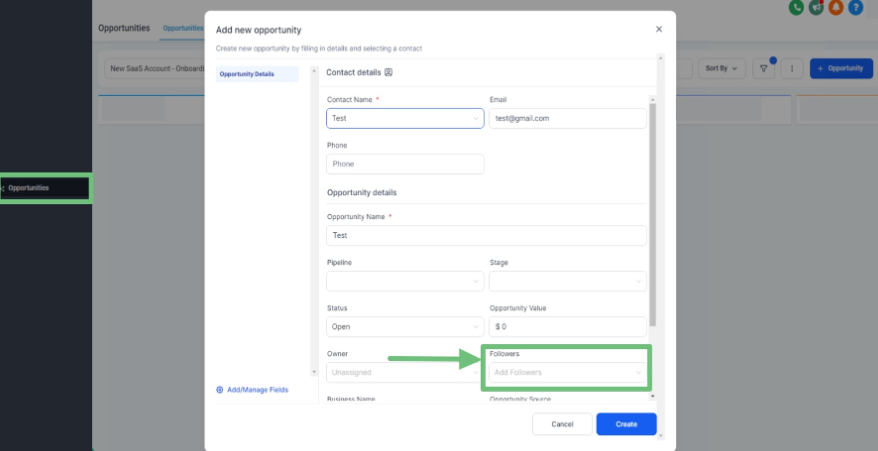878x451 pixels.
Task: Click the contact card icon beside Contact details
Action: pyautogui.click(x=389, y=72)
